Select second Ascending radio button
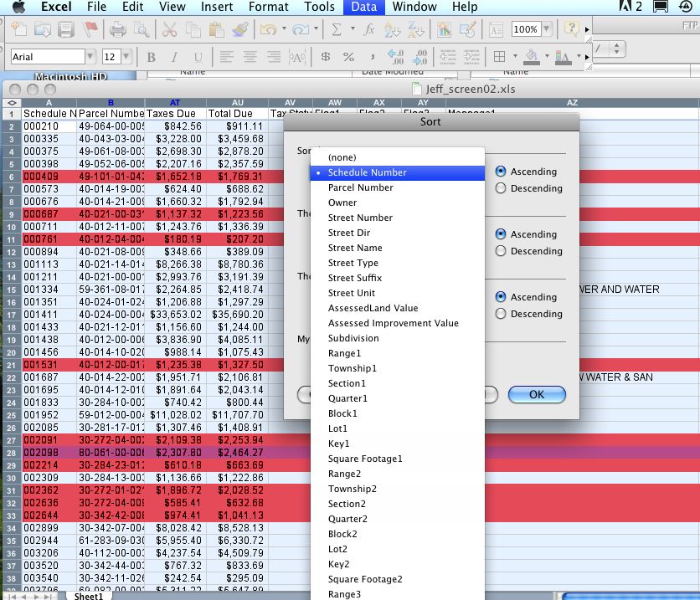Viewport: 700px width, 600px height. (x=501, y=234)
